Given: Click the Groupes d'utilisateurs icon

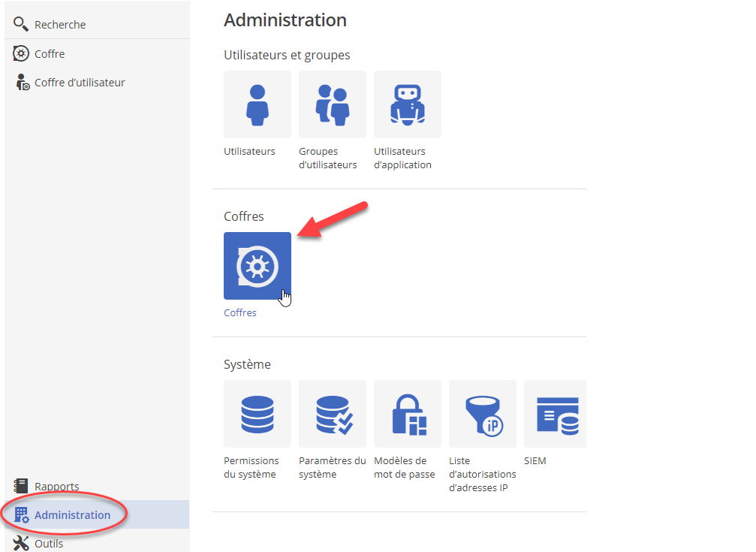Looking at the screenshot, I should click(x=332, y=104).
